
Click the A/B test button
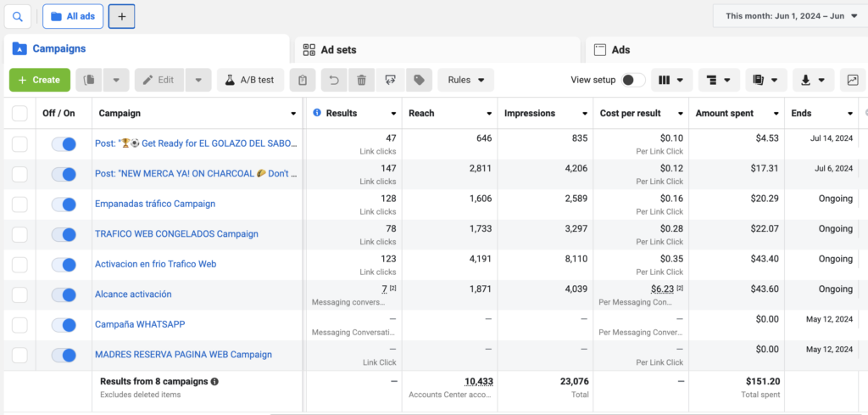click(x=250, y=80)
